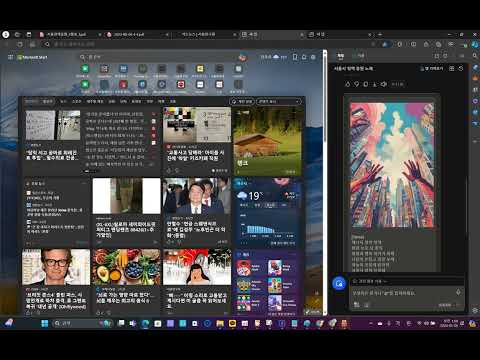Select the Compose tab in Copilot sidebar

tap(361, 56)
